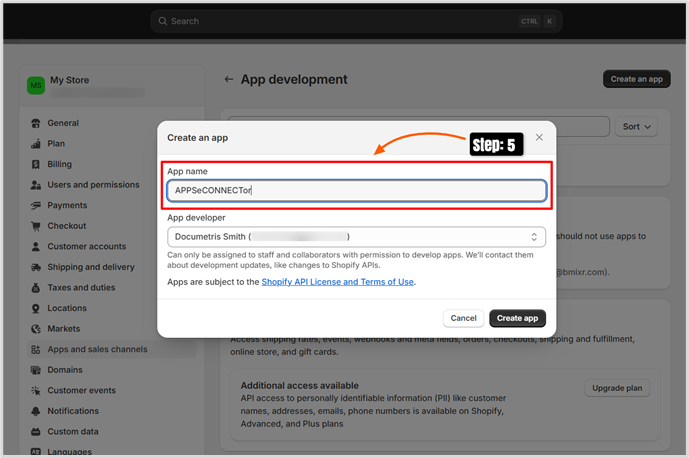689x458 pixels.
Task: Click the Domains icon in sidebar
Action: tap(36, 370)
